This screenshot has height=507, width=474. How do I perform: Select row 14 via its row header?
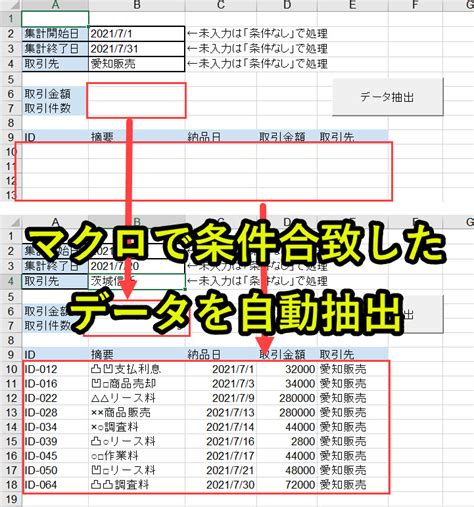tap(11, 427)
